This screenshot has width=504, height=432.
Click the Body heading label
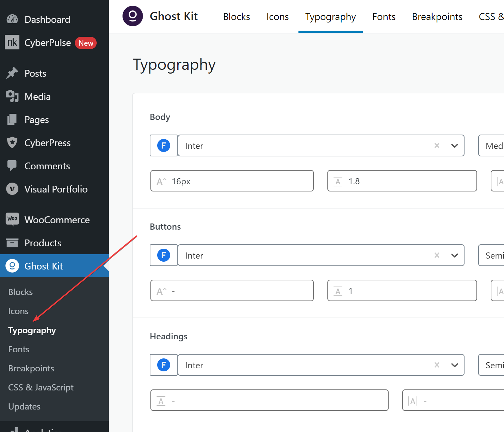[x=160, y=117]
